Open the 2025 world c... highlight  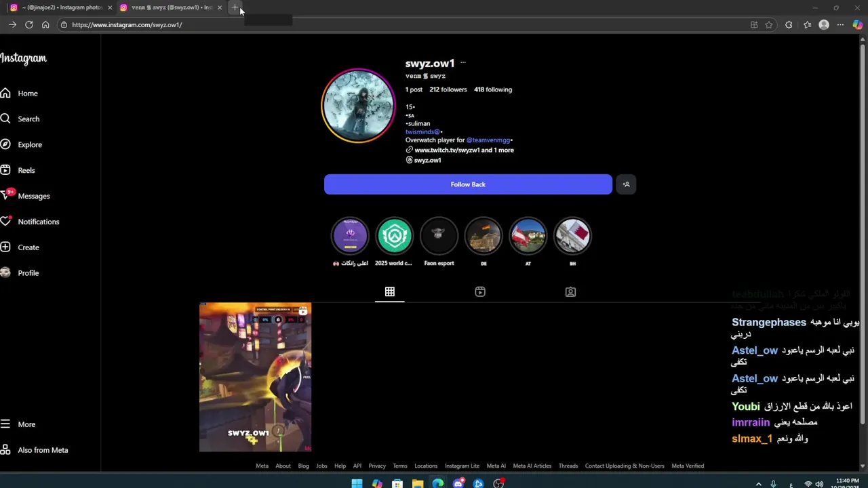(x=394, y=236)
